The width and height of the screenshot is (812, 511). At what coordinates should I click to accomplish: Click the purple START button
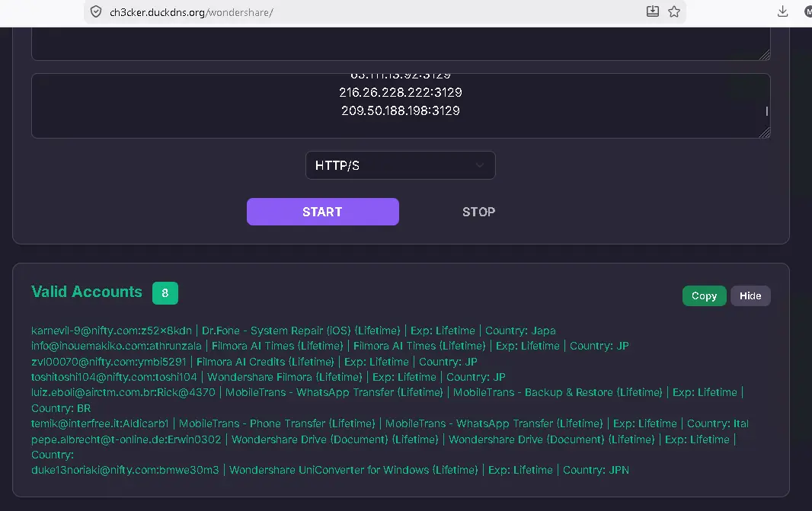pos(323,212)
